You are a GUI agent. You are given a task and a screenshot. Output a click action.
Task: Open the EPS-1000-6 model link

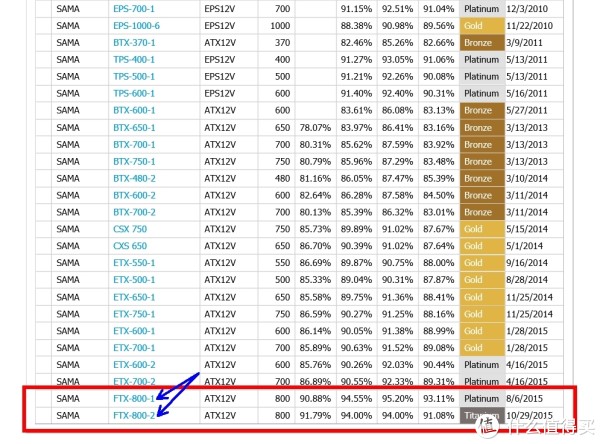coord(137,26)
